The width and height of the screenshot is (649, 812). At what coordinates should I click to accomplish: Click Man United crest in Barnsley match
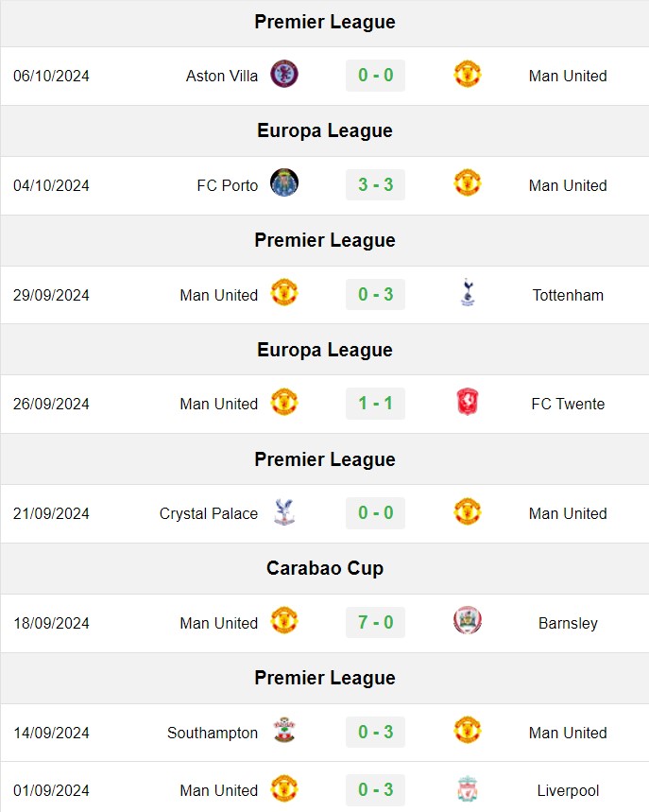click(x=284, y=621)
